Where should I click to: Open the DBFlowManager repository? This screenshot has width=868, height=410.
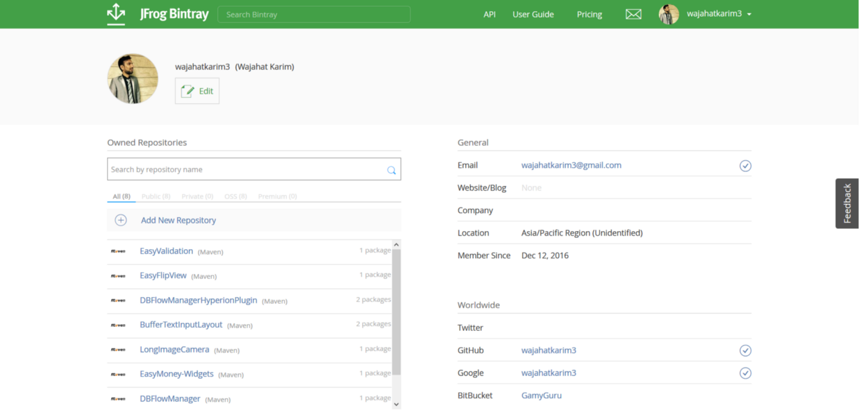[170, 399]
